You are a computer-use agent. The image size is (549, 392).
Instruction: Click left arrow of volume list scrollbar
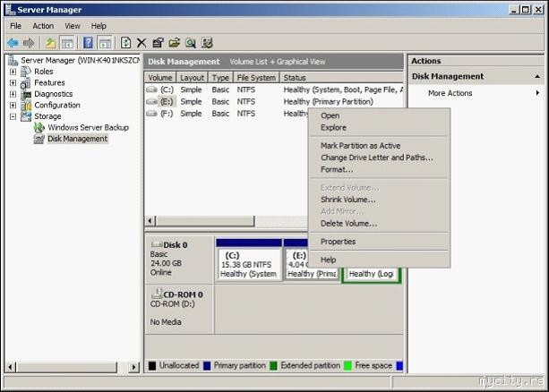point(150,221)
